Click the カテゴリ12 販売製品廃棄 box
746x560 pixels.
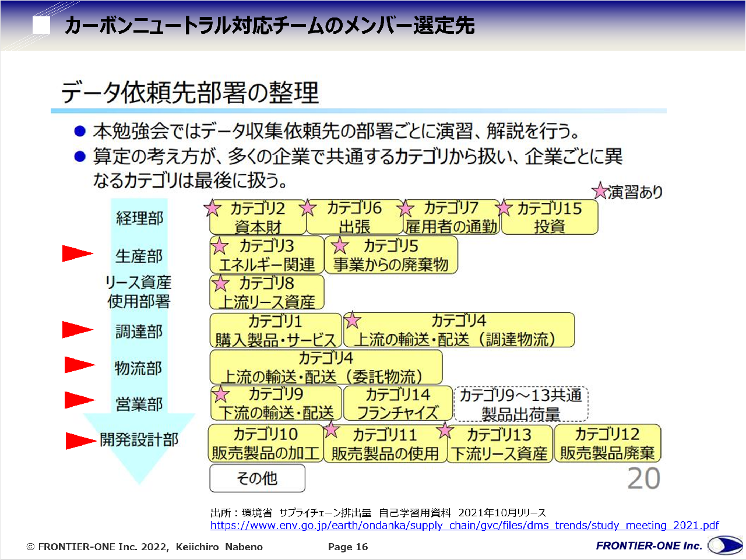607,443
